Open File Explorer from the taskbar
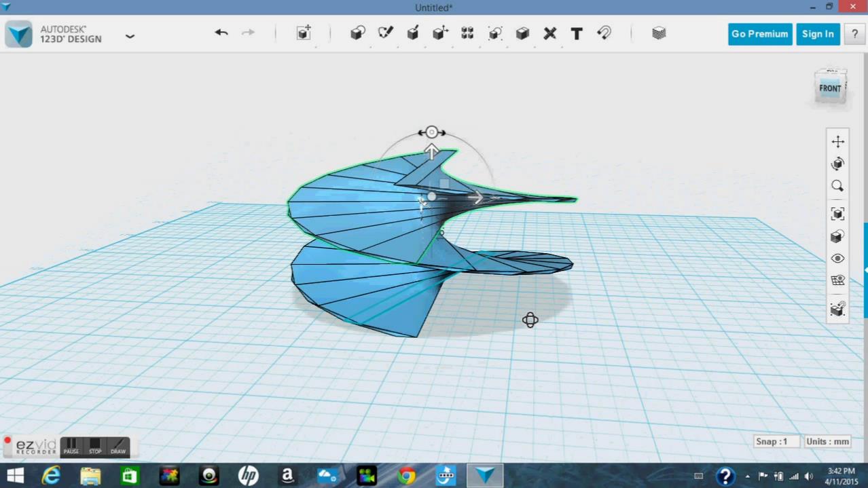This screenshot has width=868, height=488. (90, 476)
